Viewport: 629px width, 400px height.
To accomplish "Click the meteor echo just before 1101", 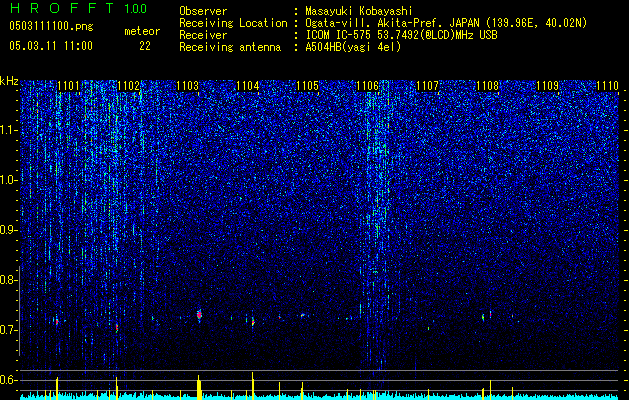I will (57, 321).
